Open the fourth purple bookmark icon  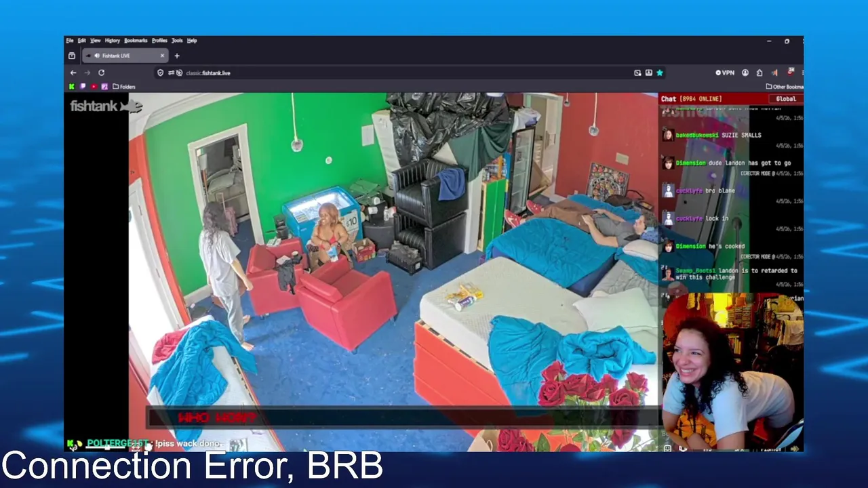coord(104,87)
